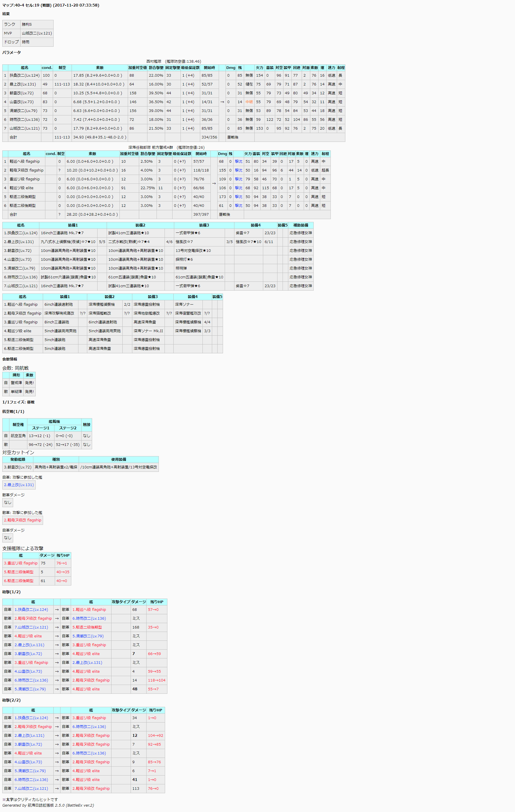Click the ステージ1 column header
This screenshot has width=515, height=812.
click(x=40, y=428)
